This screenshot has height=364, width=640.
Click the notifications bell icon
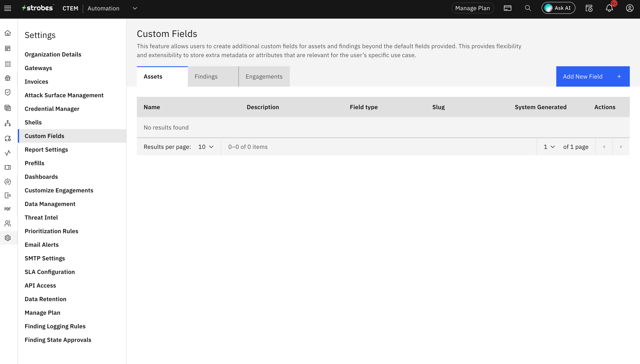pyautogui.click(x=609, y=8)
